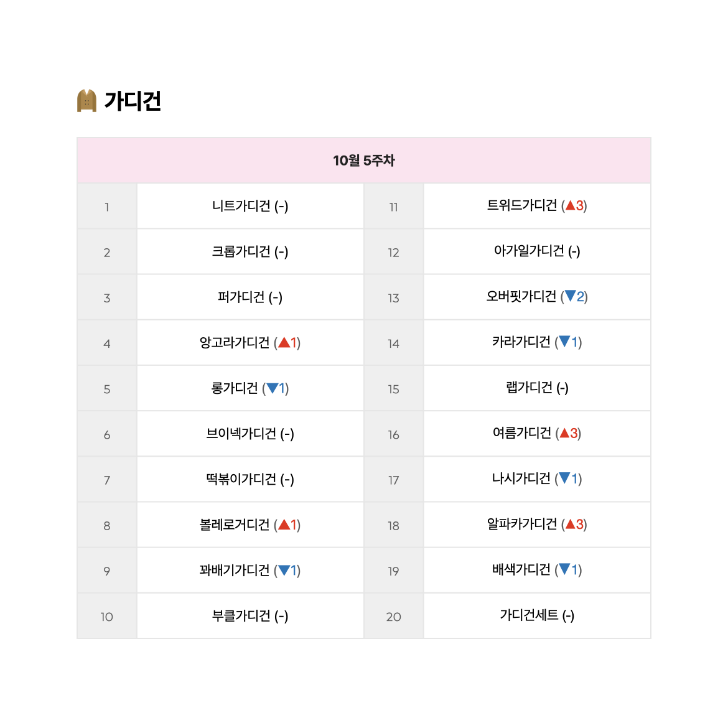Click the red up arrow beside 볼레로거디건
Viewport: 728px width, 728px height.
pyautogui.click(x=284, y=525)
